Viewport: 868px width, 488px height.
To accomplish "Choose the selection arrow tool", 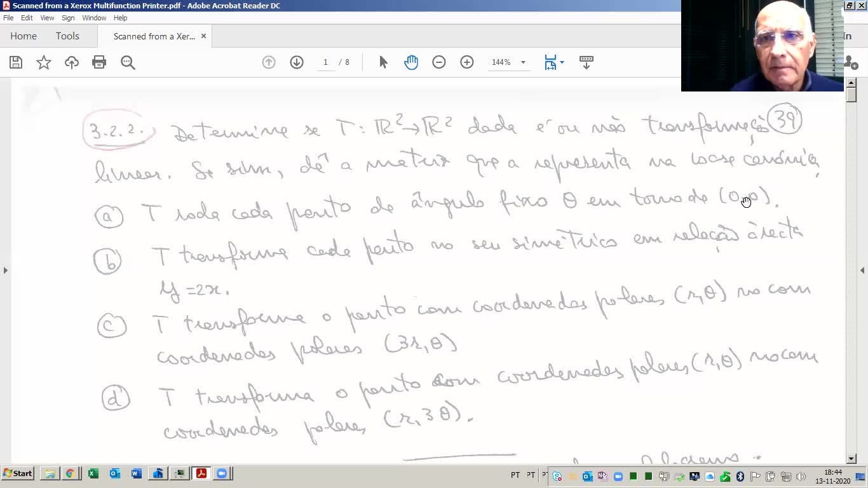I will click(x=383, y=62).
